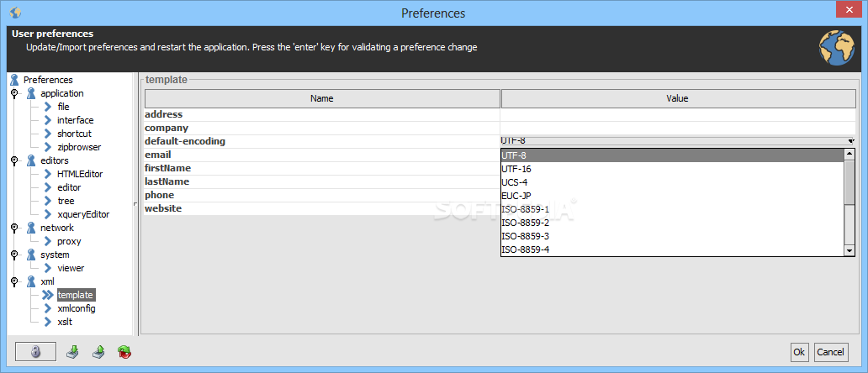Choose ISO-8859-4 in the encoding list
This screenshot has width=868, height=373.
click(x=673, y=250)
